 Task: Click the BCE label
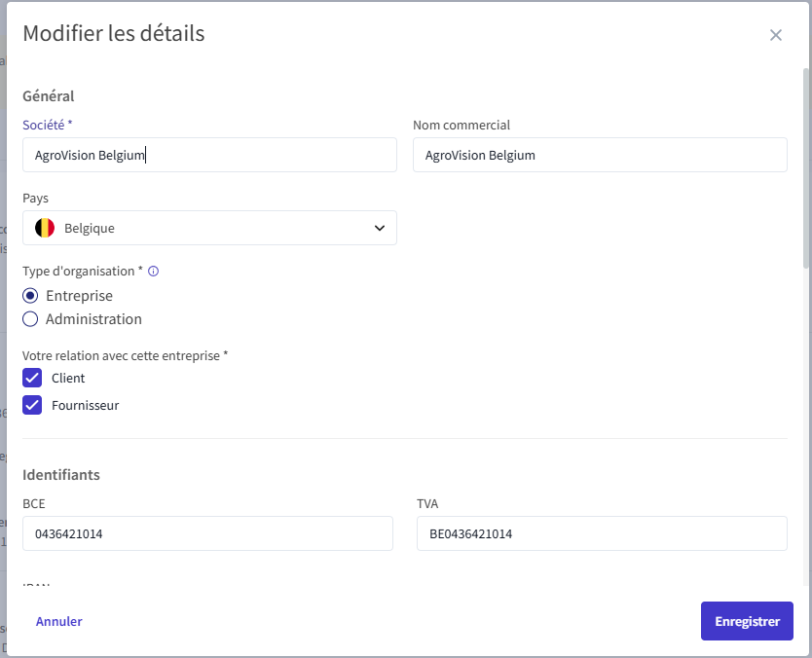tap(34, 504)
